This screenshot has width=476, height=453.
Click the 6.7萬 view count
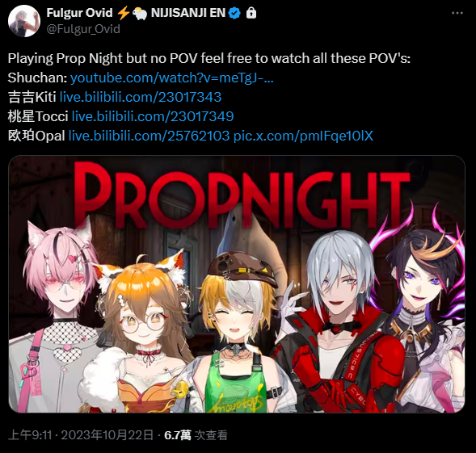(178, 435)
